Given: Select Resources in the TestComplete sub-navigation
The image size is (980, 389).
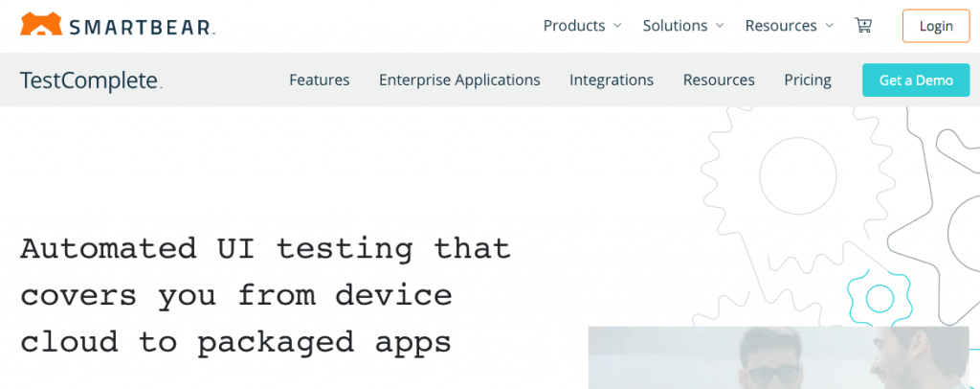Looking at the screenshot, I should 719,80.
